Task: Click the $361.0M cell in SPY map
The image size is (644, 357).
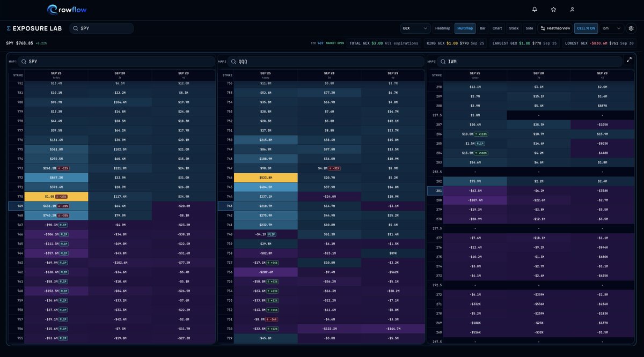Action: click(56, 149)
